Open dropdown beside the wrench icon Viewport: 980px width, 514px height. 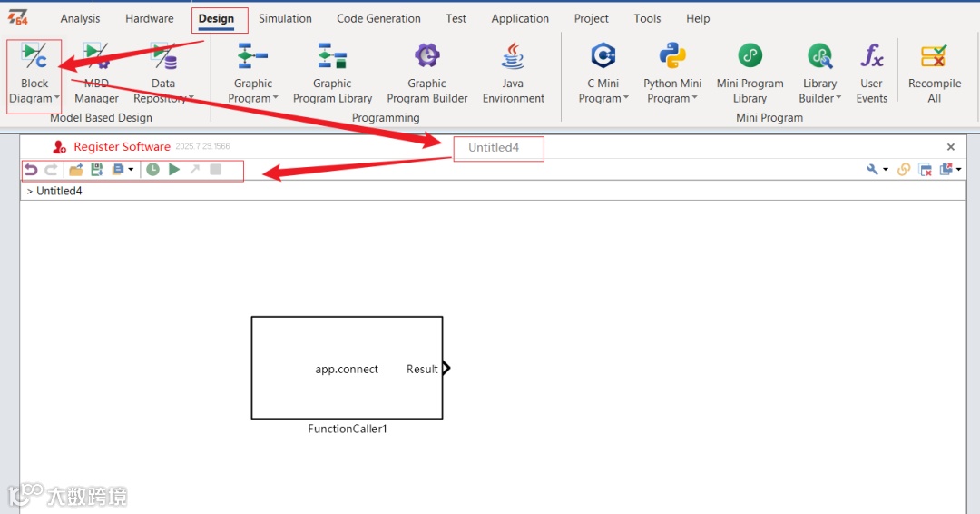[886, 170]
